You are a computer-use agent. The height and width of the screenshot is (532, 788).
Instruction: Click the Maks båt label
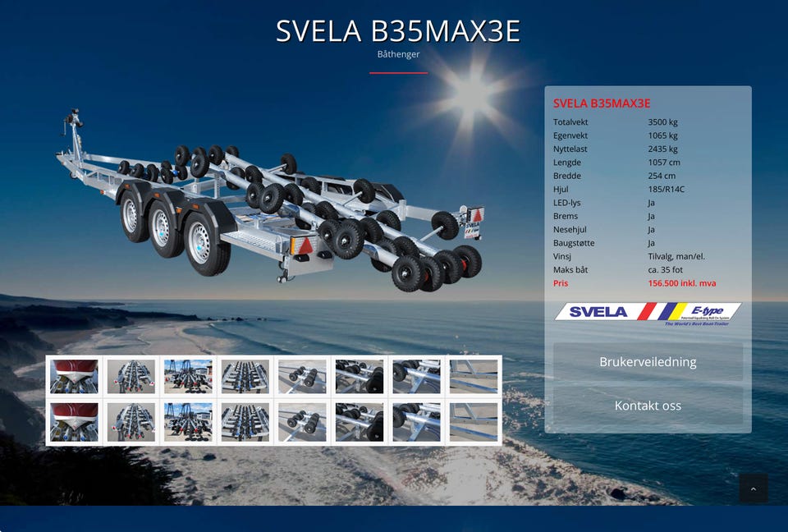570,270
